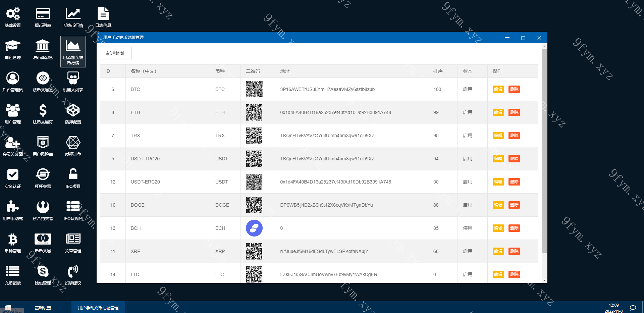This screenshot has width=644, height=313.
Task: Open the 角色管理 graduation cap icon
Action: [13, 46]
